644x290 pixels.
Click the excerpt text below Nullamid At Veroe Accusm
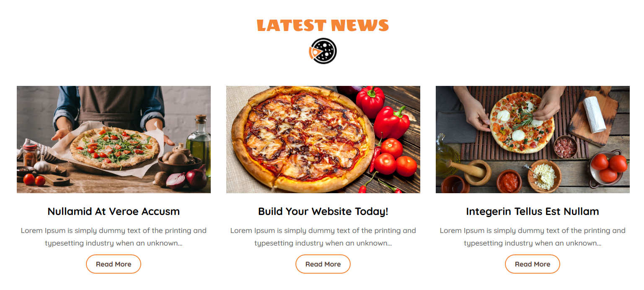[114, 237]
